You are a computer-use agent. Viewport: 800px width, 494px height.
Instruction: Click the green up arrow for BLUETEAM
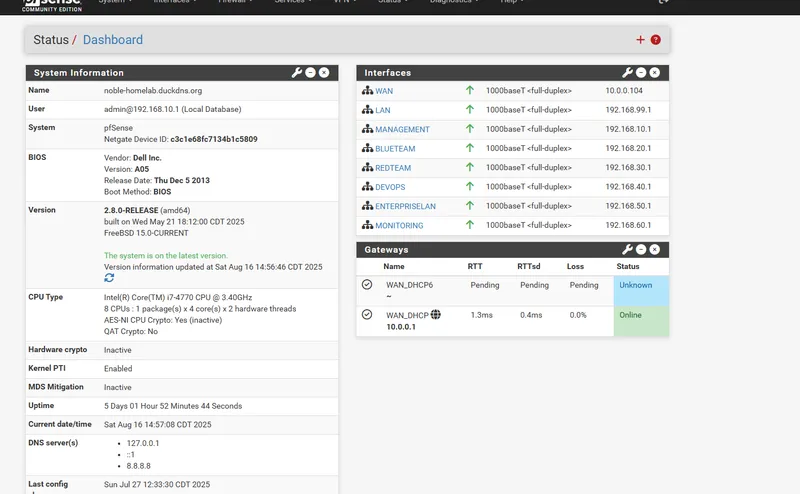pos(470,148)
